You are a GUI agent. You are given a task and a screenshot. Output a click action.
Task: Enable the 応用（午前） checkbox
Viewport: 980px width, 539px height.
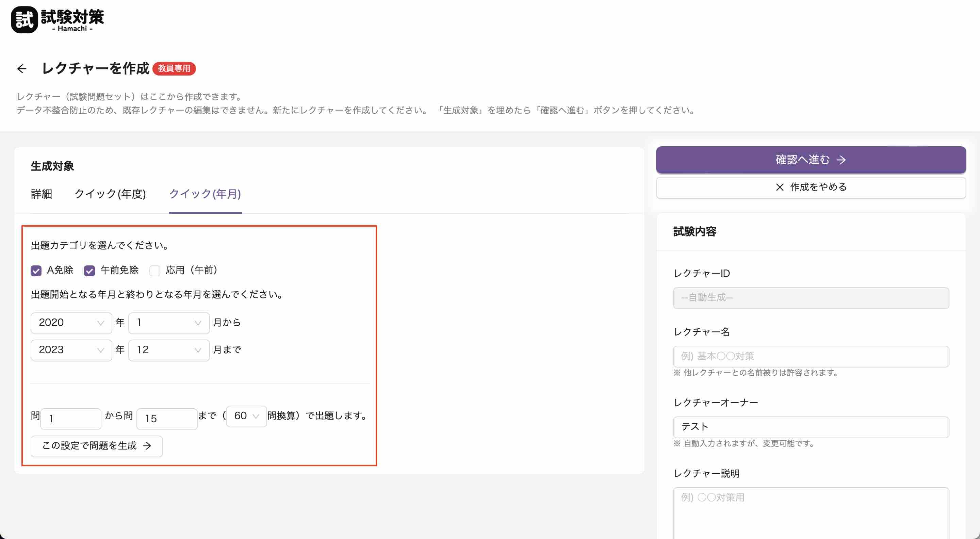(155, 271)
